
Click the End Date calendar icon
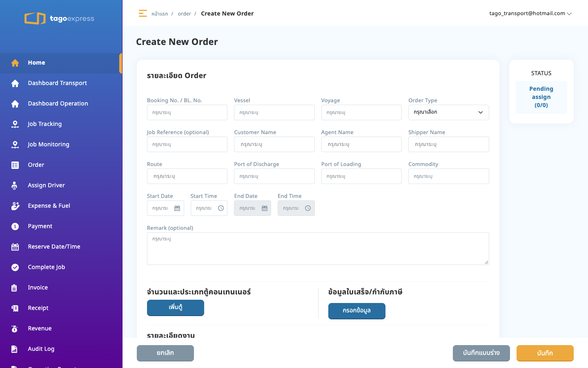point(265,208)
